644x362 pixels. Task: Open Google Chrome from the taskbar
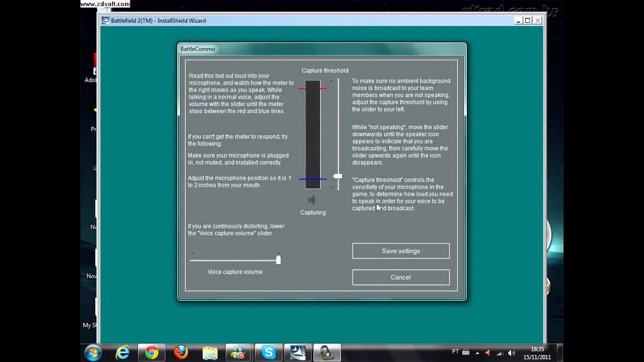pyautogui.click(x=151, y=352)
